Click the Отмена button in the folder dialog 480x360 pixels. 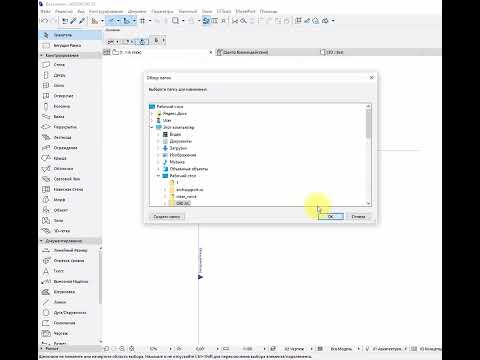tap(358, 217)
